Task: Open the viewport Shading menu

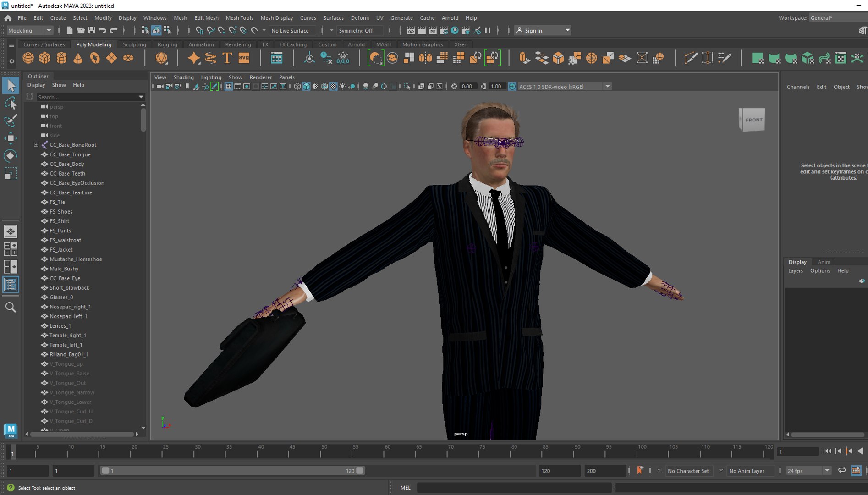Action: coord(183,77)
